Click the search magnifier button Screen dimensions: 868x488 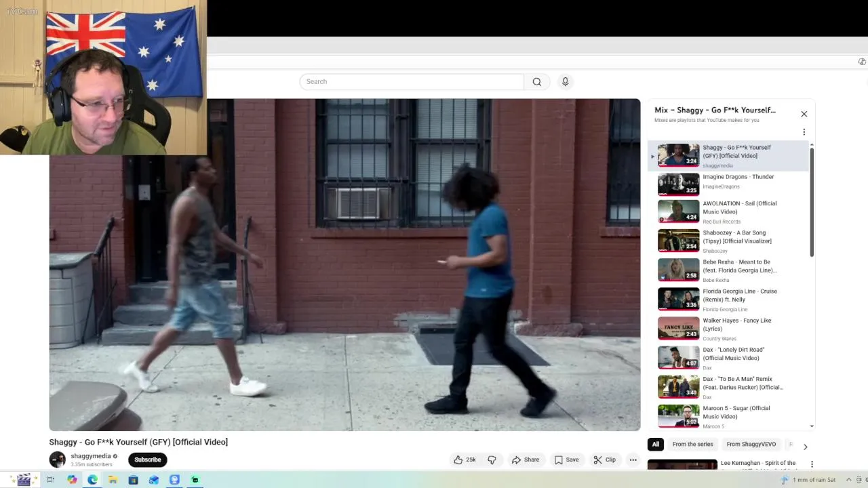pos(536,82)
